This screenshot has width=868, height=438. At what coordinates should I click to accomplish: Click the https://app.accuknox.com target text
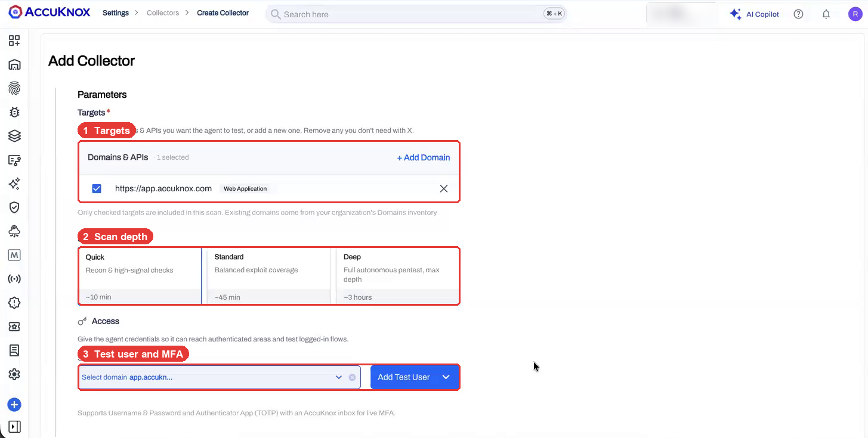[x=163, y=189]
